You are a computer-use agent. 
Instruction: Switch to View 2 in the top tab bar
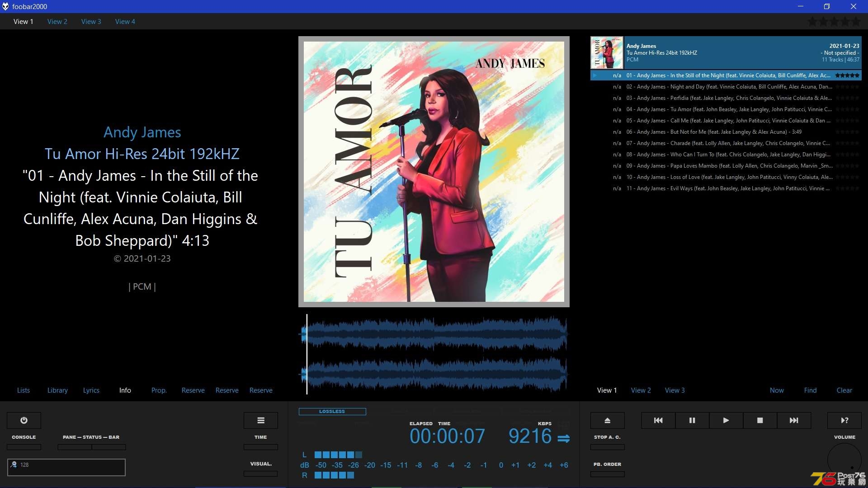point(57,21)
